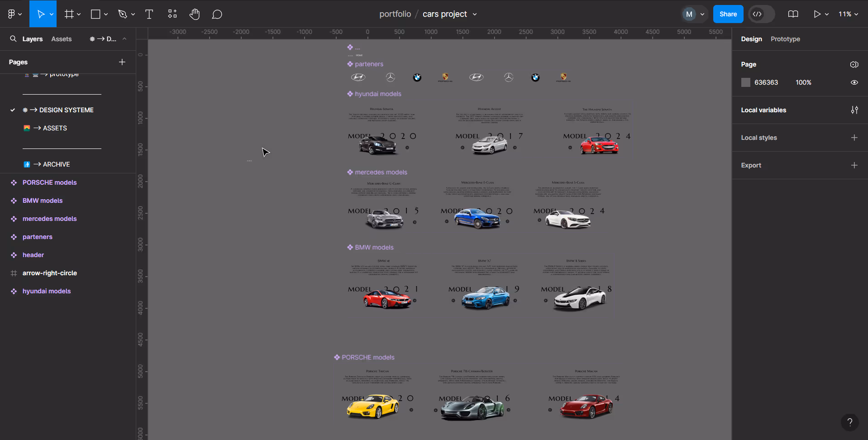This screenshot has width=868, height=440.
Task: Click the page background color swatch
Action: 745,82
